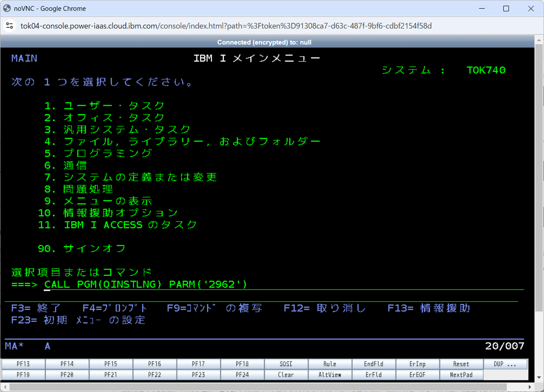Click the EndFld keypad button
544x392 pixels.
coord(373,364)
